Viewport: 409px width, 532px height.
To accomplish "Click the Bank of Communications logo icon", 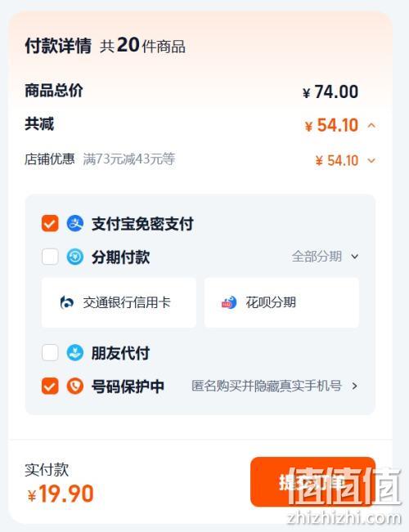I will pos(67,302).
